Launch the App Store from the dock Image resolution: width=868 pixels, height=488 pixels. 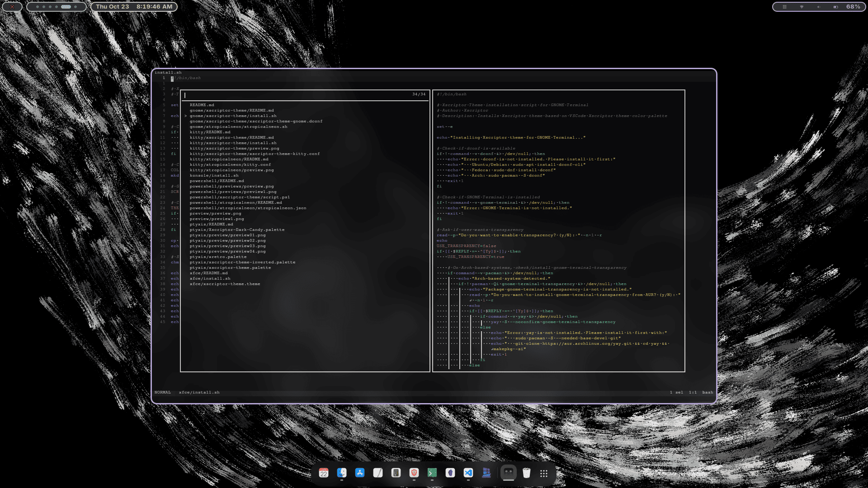pos(359,473)
